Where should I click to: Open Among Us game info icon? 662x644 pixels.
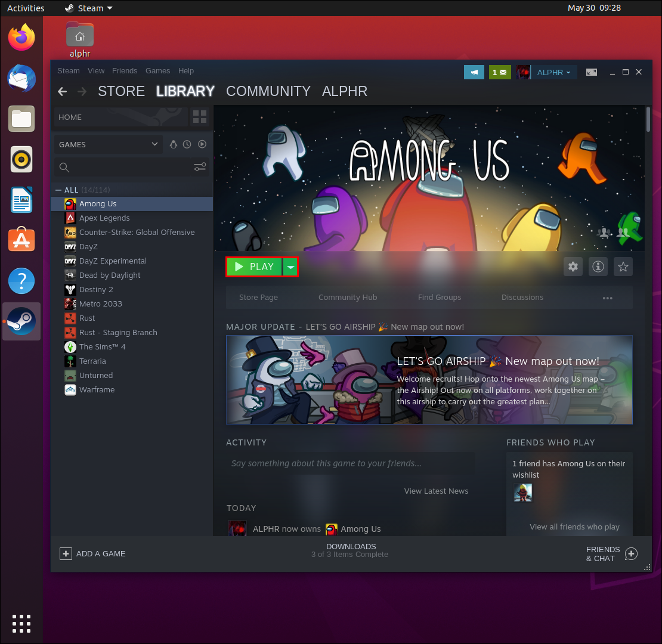point(598,267)
